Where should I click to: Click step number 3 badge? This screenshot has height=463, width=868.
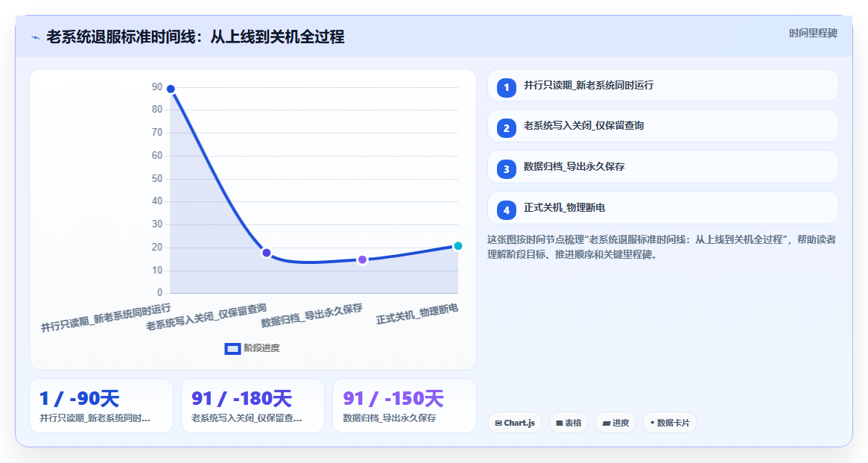pos(506,169)
